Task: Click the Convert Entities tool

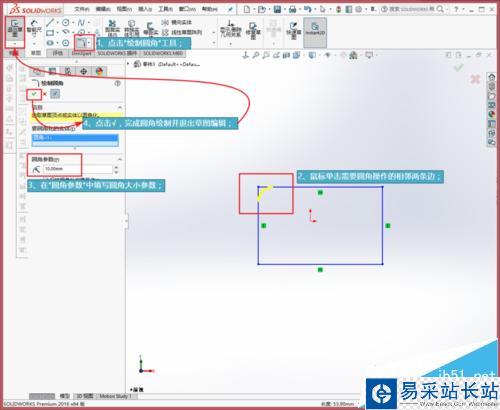Action: pos(131,29)
